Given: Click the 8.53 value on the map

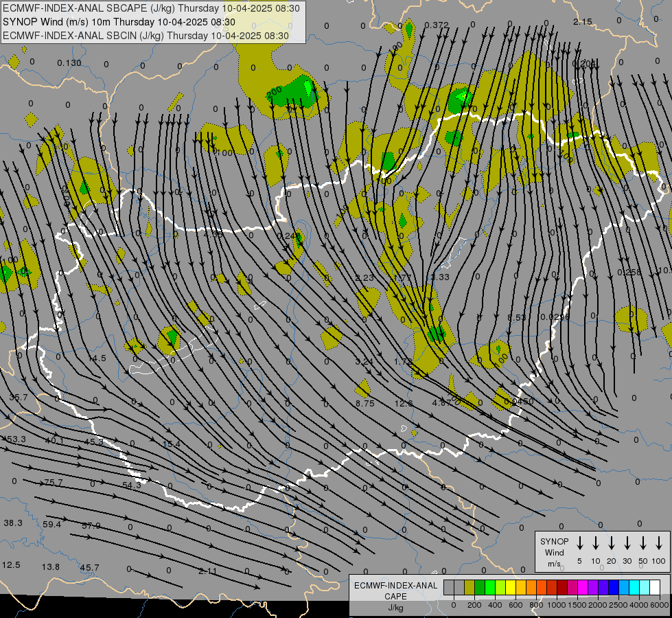Looking at the screenshot, I should tap(516, 317).
